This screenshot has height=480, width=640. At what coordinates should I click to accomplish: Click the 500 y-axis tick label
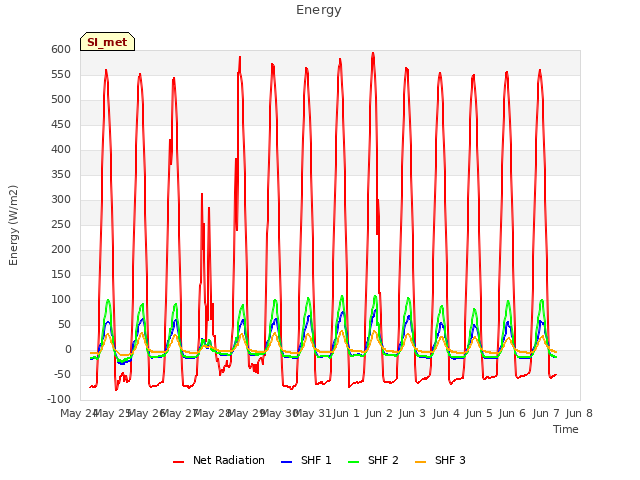tap(61, 100)
